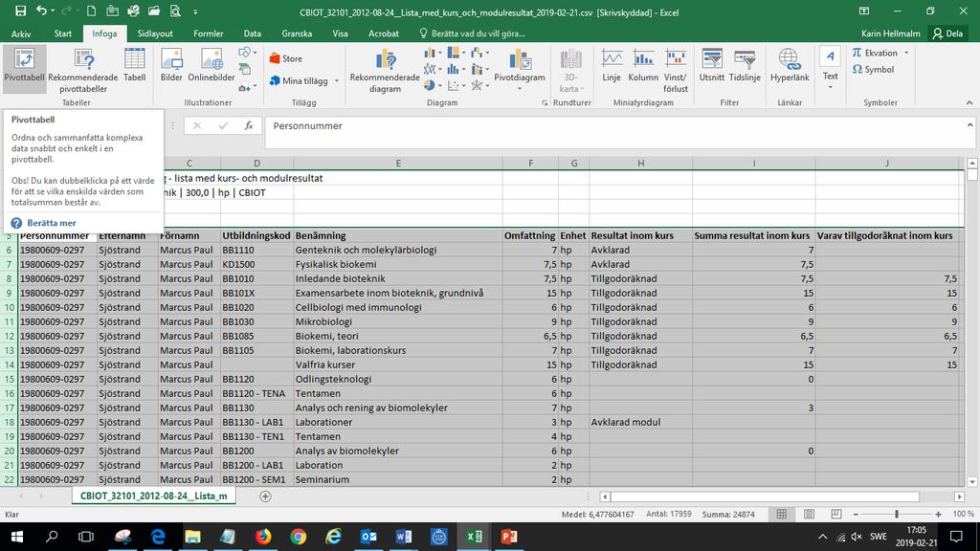Select the CBIOT_32101 sheet tab
Image resolution: width=980 pixels, height=551 pixels.
pyautogui.click(x=154, y=496)
